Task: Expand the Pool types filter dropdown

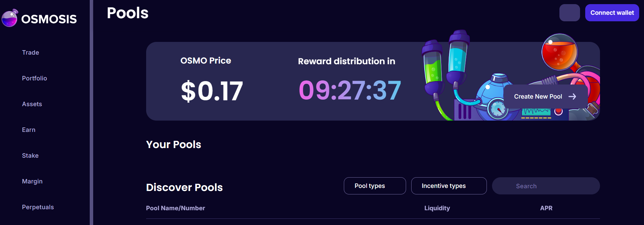Action: click(x=375, y=186)
